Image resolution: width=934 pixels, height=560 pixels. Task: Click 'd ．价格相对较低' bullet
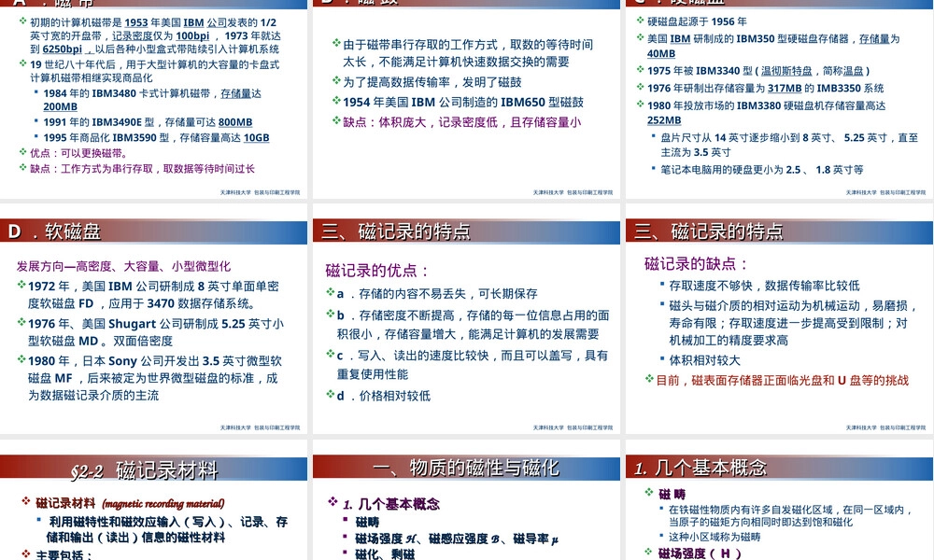click(x=384, y=396)
